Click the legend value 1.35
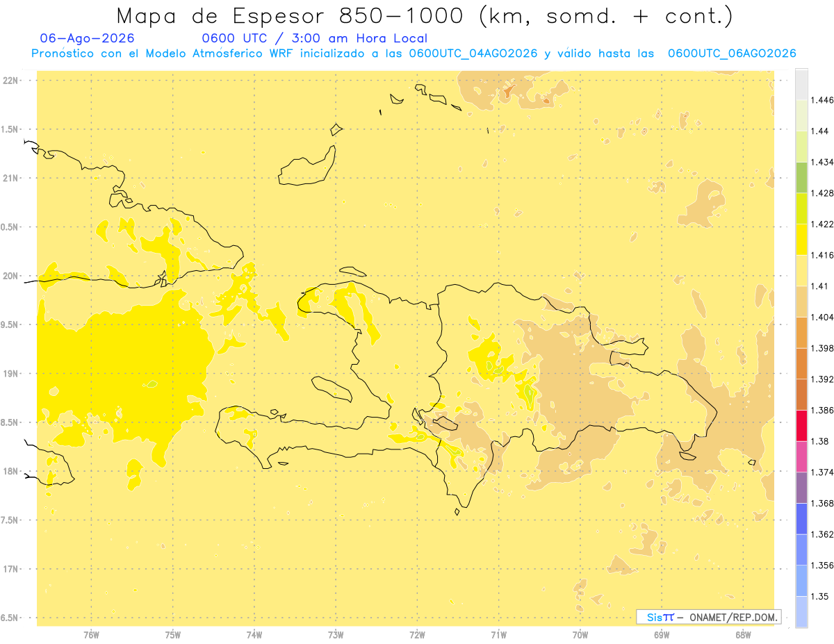Screen dimensions: 834x644 tap(820, 596)
